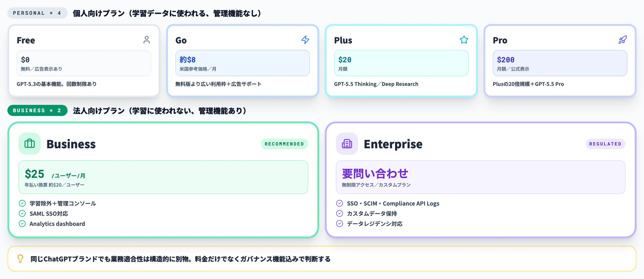Select the $200 price box on the Pro card
644x279 pixels.
[560, 63]
